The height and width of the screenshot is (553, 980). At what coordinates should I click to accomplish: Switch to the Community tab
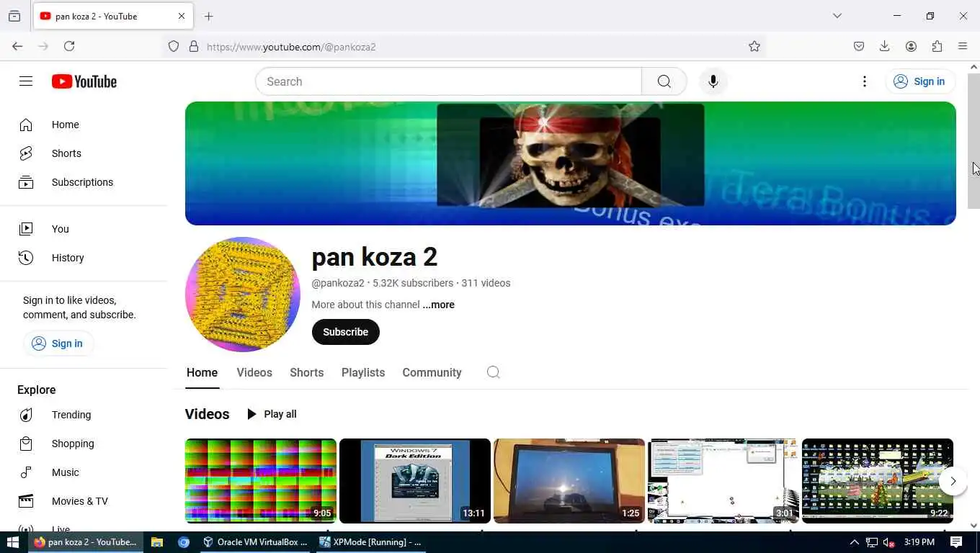[432, 372]
